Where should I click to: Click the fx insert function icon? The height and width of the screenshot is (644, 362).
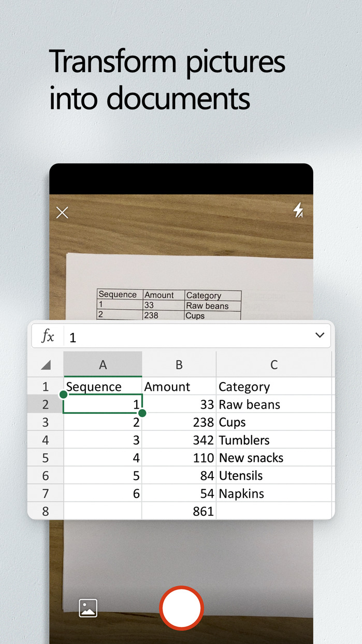[48, 337]
